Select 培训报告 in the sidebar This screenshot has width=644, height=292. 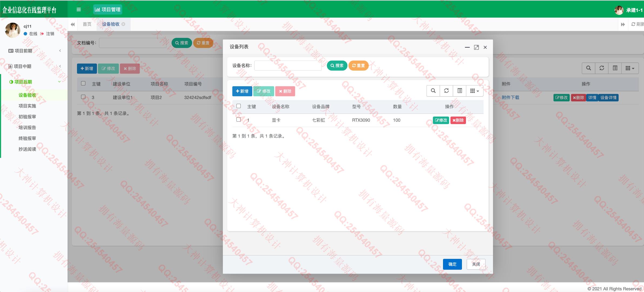(x=27, y=127)
